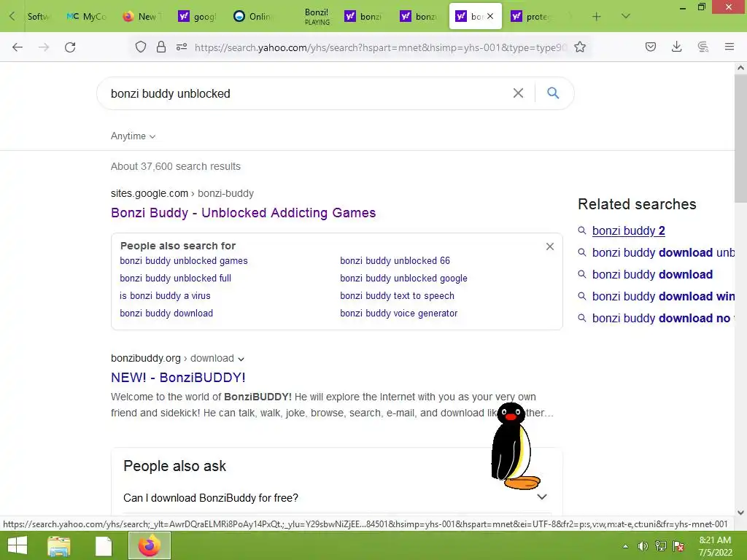Viewport: 747px width, 560px height.
Task: Switch to the Softw tab
Action: (x=37, y=17)
